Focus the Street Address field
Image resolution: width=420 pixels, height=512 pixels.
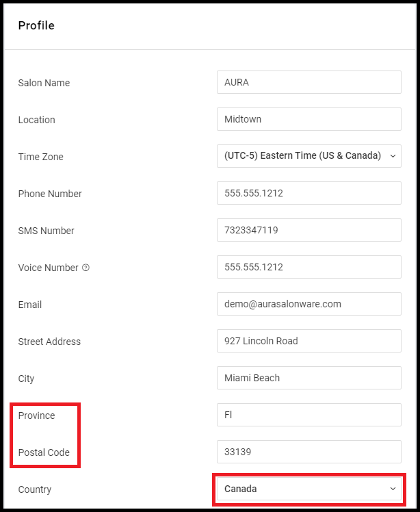(309, 341)
